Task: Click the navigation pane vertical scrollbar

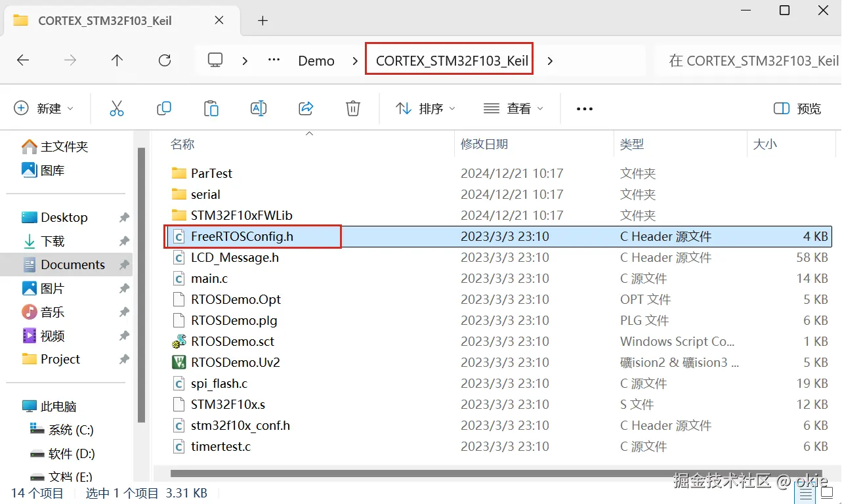Action: 141,285
